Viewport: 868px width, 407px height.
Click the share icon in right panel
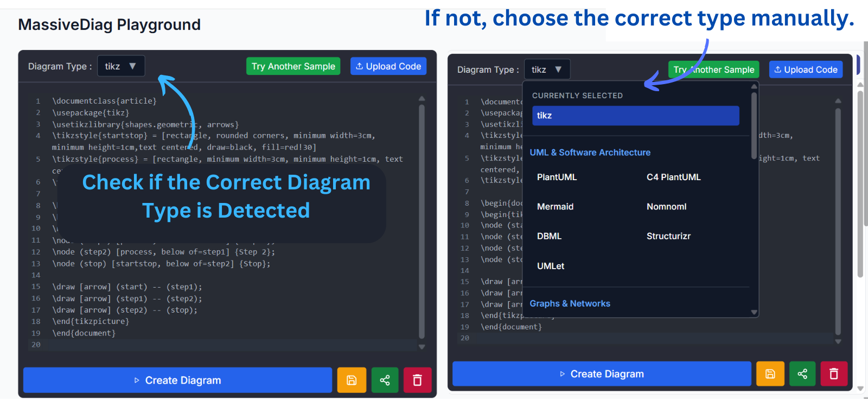pyautogui.click(x=802, y=373)
